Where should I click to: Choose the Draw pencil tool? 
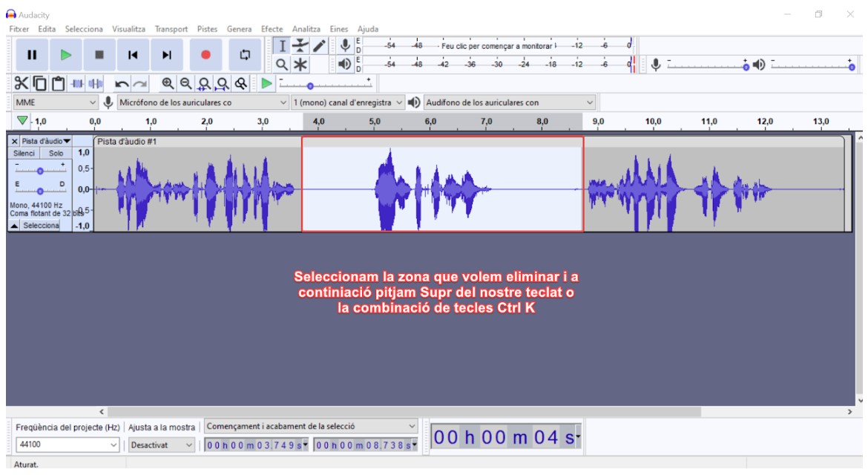(318, 45)
